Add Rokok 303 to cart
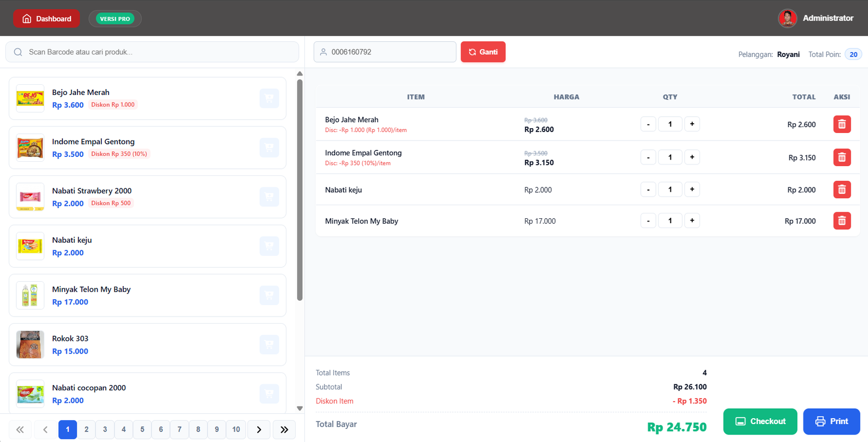Viewport: 868px width, 442px height. [x=269, y=344]
